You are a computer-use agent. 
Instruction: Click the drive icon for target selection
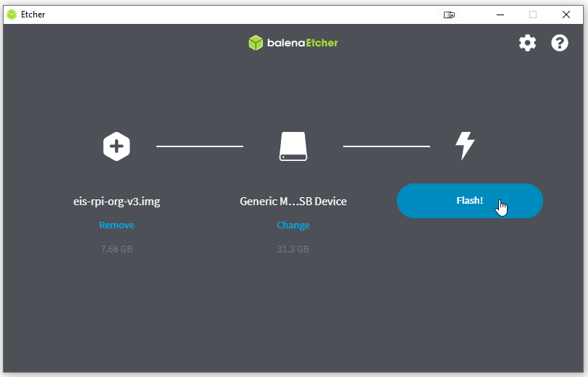coord(293,146)
